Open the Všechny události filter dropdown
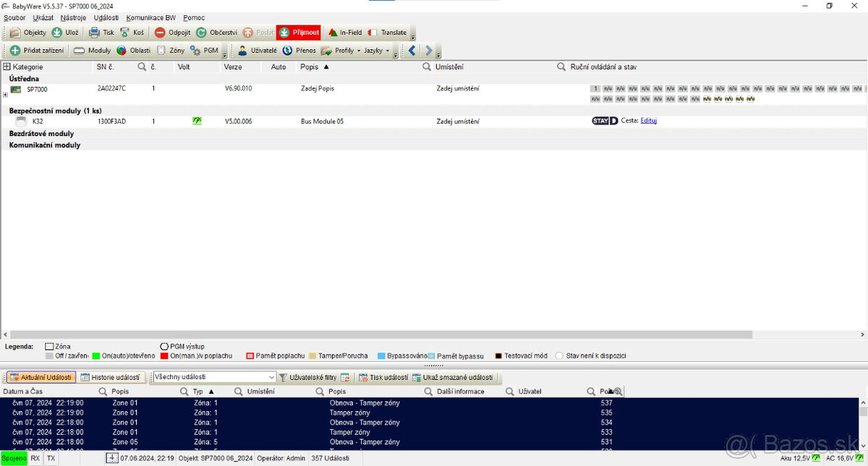Image resolution: width=868 pixels, height=466 pixels. [x=272, y=378]
